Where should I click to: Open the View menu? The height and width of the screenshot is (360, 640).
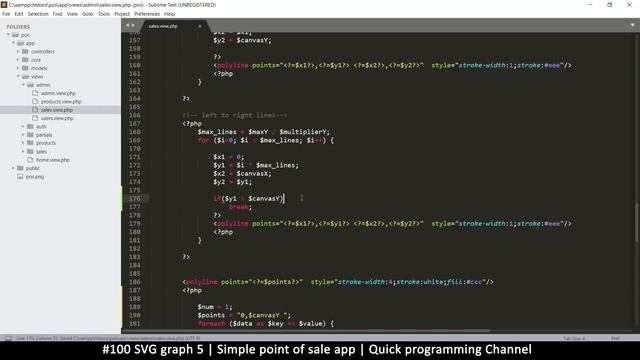tap(72, 14)
